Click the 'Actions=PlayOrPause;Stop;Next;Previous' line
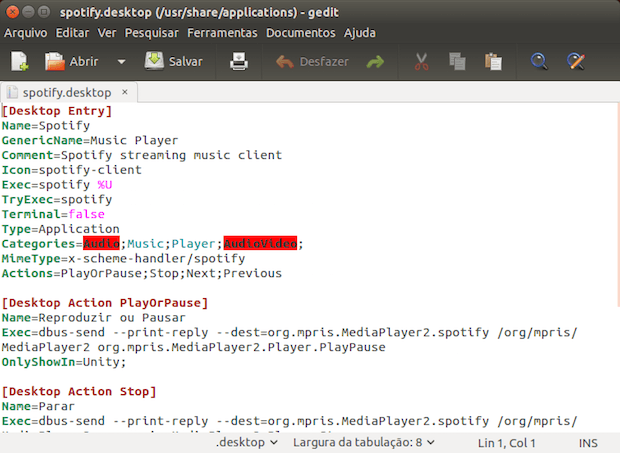Image resolution: width=620 pixels, height=453 pixels. 142,273
